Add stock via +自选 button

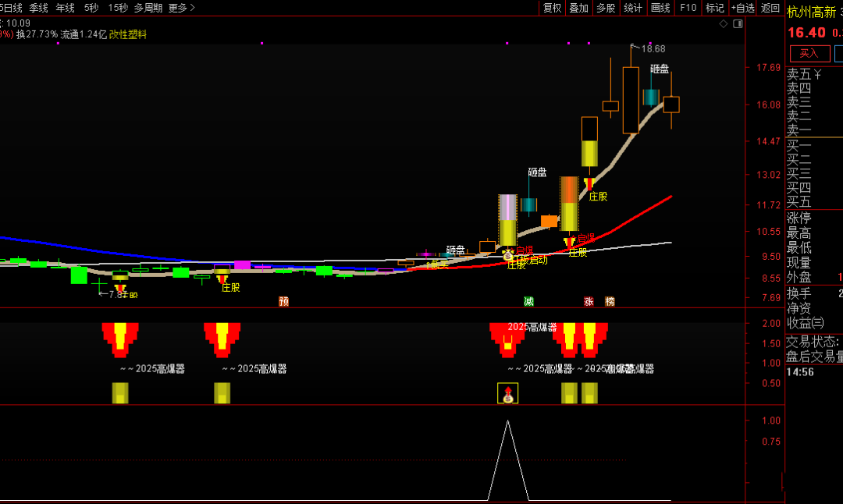(x=742, y=8)
